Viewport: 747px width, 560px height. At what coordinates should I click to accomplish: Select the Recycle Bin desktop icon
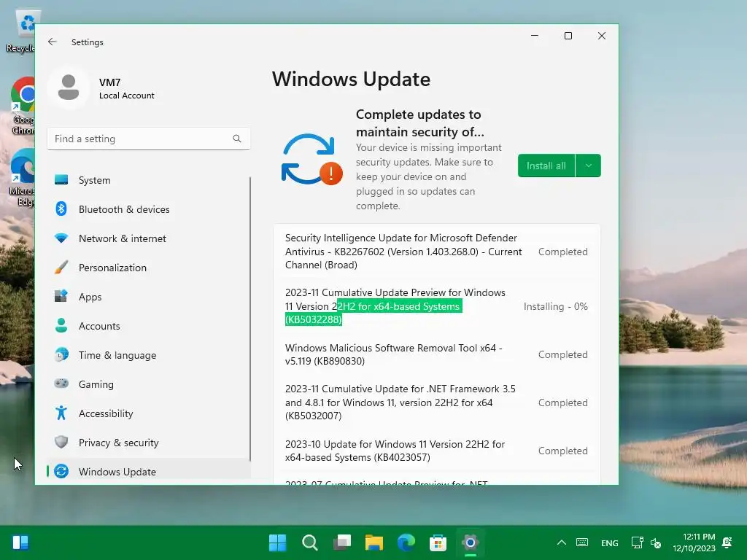tap(21, 31)
